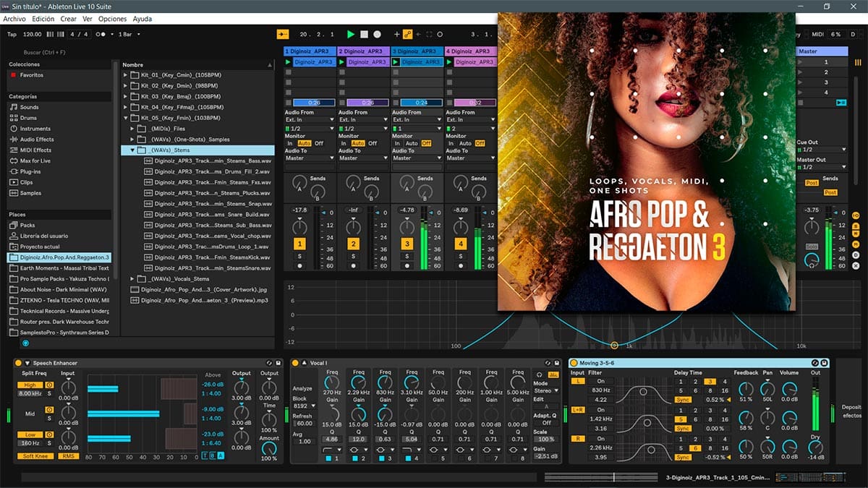Click the MIDI Arrangement Overdub plus icon
This screenshot has width=868, height=488.
pyautogui.click(x=396, y=34)
